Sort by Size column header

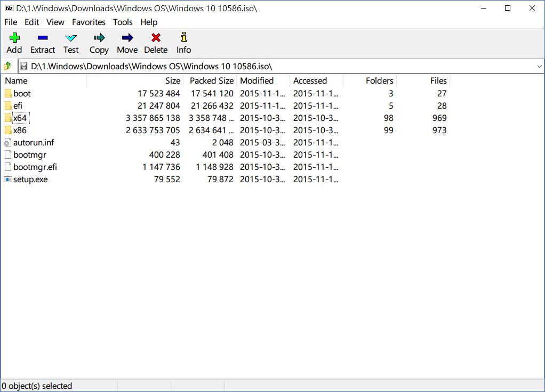point(135,80)
